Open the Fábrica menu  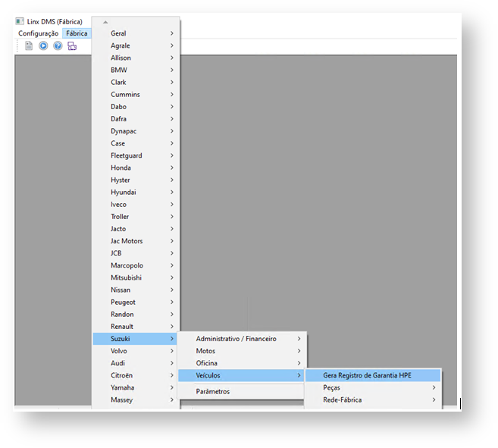click(77, 33)
